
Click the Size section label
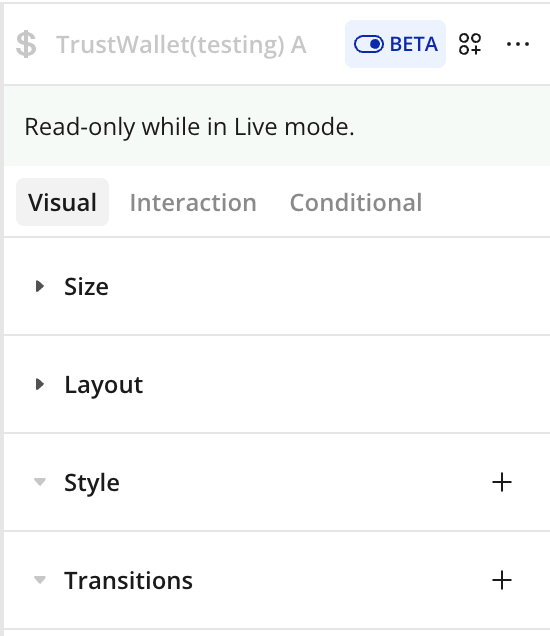click(x=86, y=287)
